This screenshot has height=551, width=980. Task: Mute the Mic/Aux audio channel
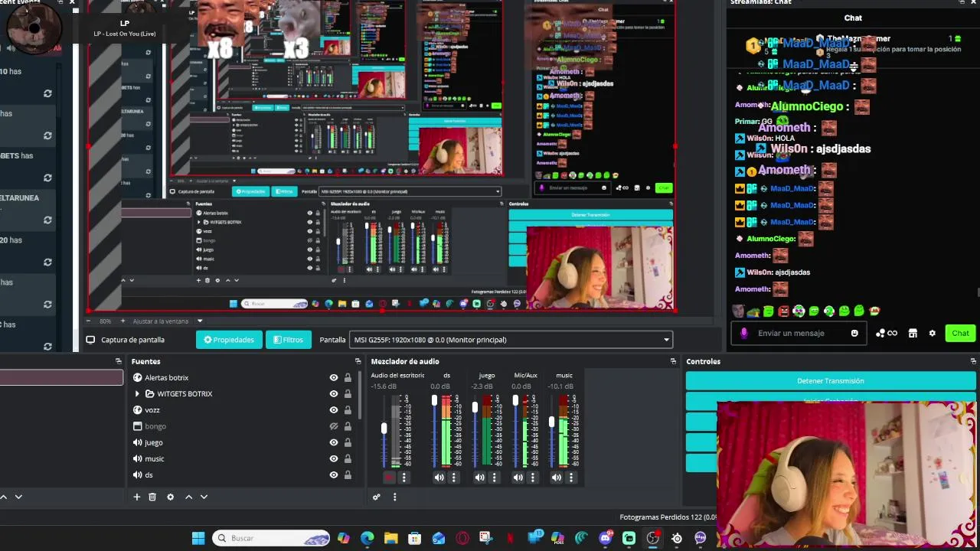tap(518, 478)
